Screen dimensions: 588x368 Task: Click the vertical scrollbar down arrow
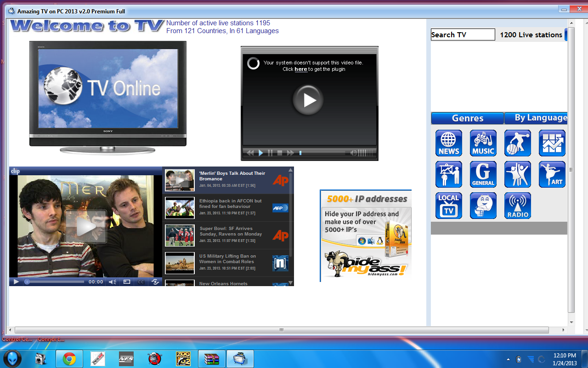coord(571,322)
